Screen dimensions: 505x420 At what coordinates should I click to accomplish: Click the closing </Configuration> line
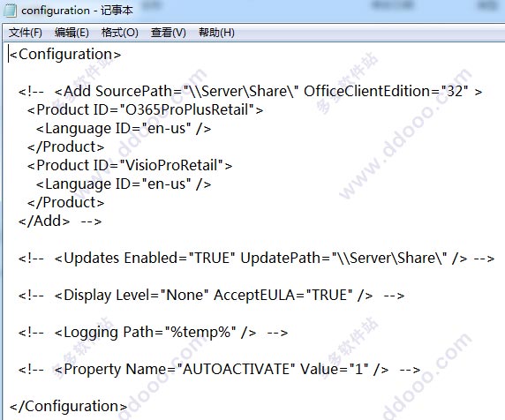point(68,407)
